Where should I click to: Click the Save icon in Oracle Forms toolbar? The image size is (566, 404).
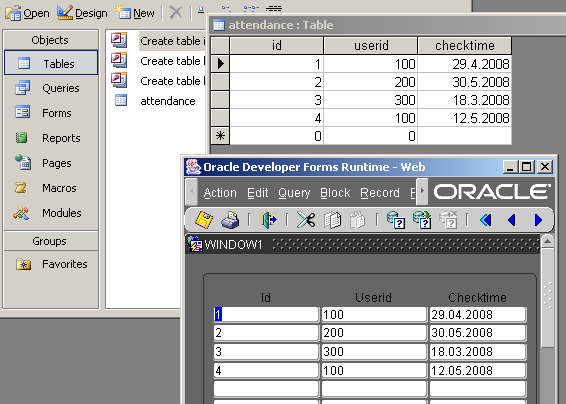click(x=204, y=220)
